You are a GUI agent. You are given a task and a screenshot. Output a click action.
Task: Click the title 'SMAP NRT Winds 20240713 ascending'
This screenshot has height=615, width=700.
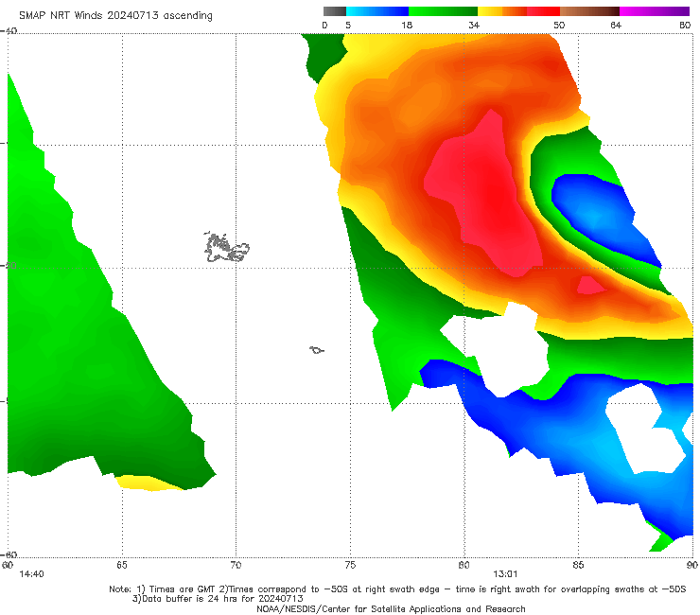point(115,15)
